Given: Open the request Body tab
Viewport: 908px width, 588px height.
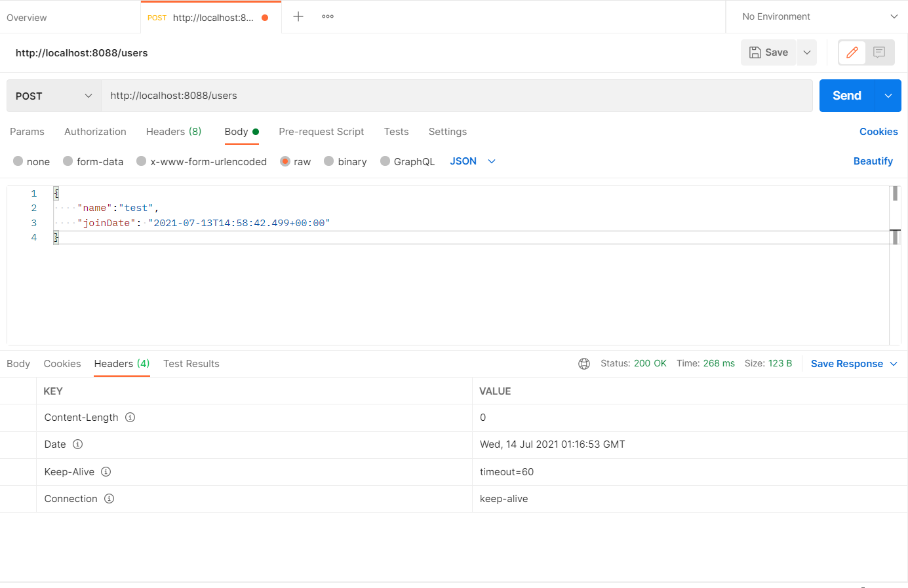Looking at the screenshot, I should point(241,132).
